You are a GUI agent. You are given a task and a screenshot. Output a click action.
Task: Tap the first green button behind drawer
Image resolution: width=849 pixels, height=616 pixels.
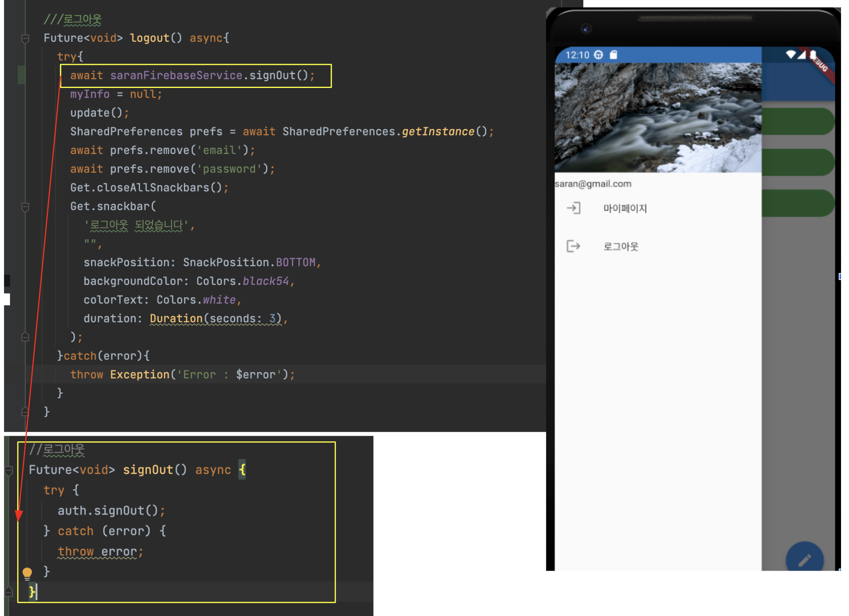798,121
